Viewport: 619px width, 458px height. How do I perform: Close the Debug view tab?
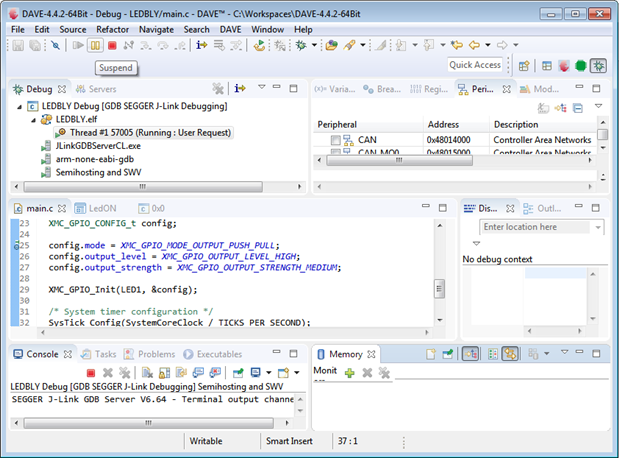point(61,90)
